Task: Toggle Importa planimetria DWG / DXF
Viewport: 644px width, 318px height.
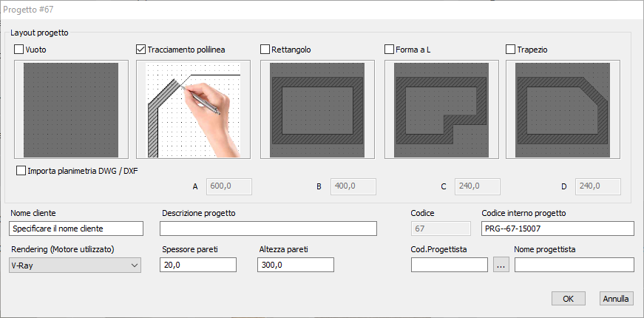Action: point(21,171)
